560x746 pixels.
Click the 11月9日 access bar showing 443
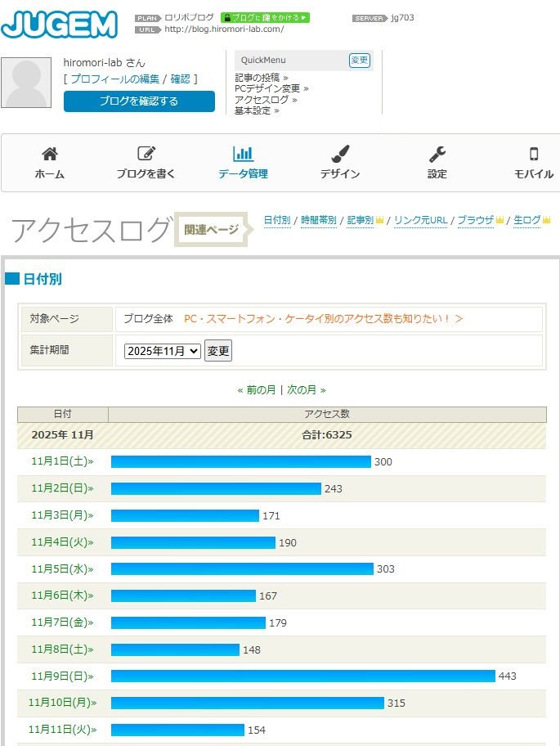302,676
